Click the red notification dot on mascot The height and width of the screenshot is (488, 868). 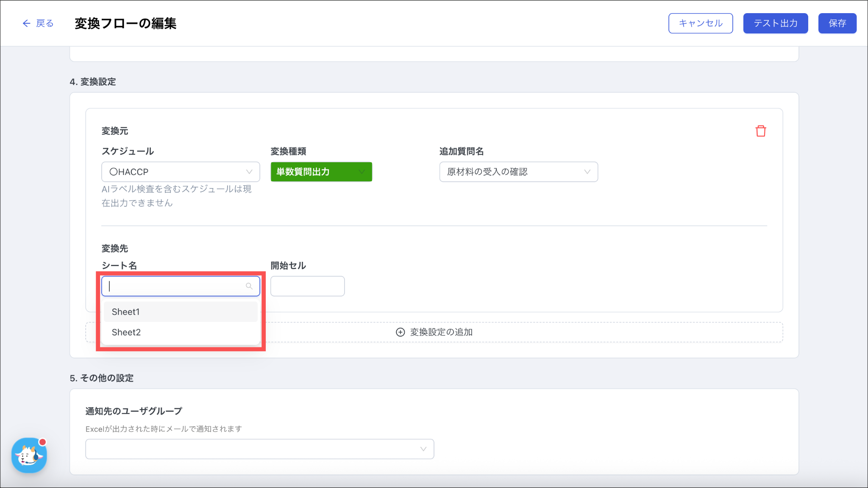(x=42, y=442)
